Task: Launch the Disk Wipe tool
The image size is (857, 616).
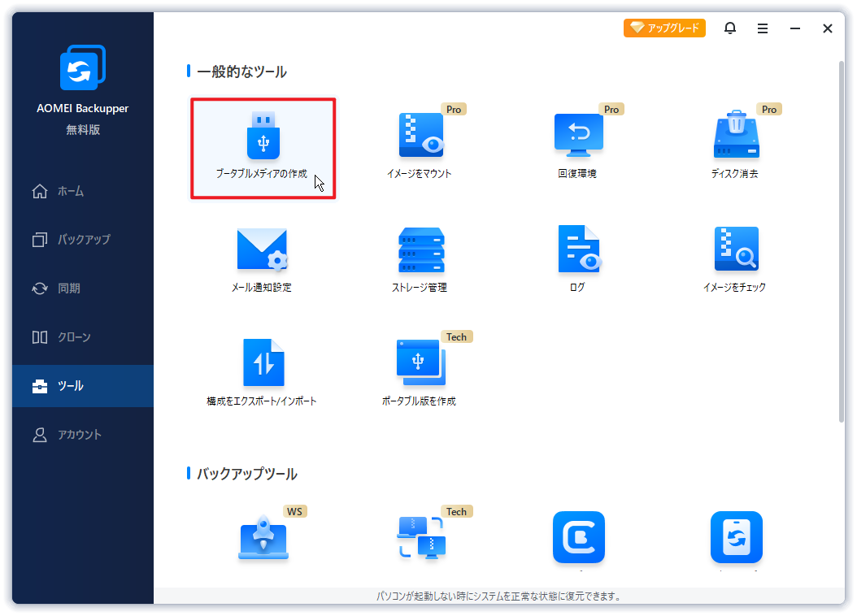Action: tap(736, 146)
